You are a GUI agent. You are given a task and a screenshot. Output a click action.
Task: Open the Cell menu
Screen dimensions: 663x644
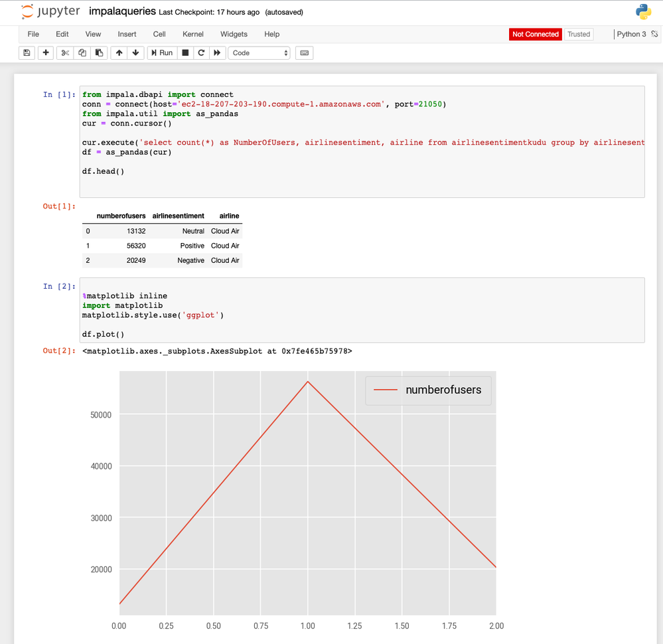pos(159,35)
